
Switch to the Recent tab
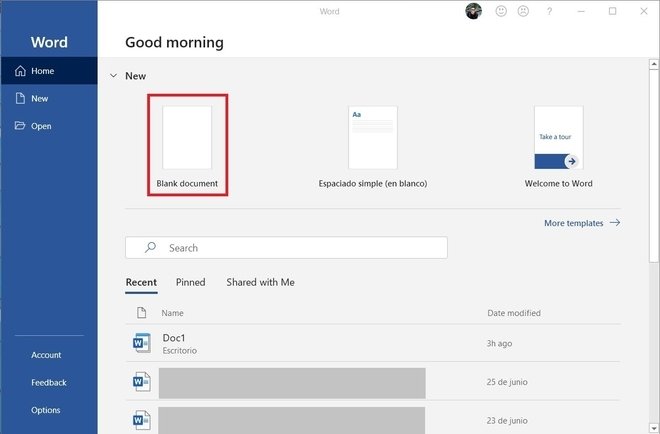(141, 282)
